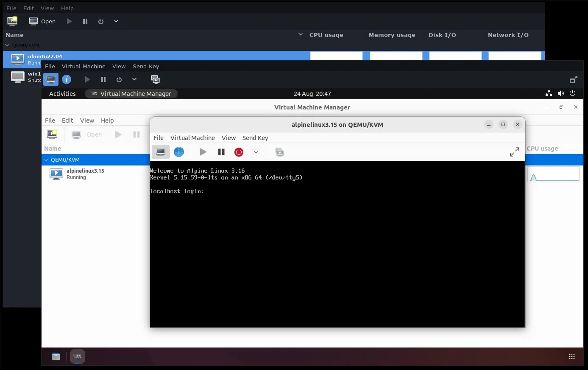Show virtual machine details via info icon

(179, 151)
